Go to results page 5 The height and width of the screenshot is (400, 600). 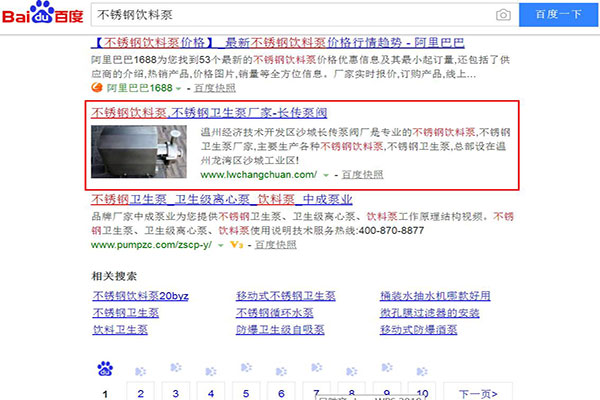[x=246, y=391]
